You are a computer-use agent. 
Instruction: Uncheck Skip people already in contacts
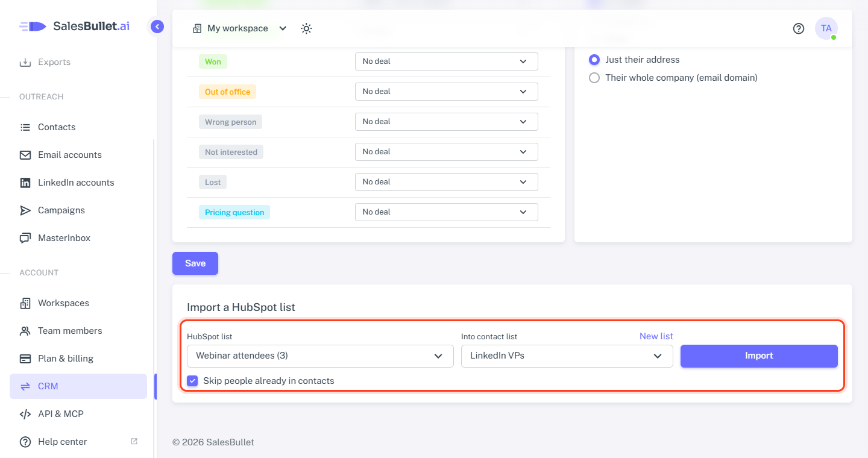(x=192, y=381)
